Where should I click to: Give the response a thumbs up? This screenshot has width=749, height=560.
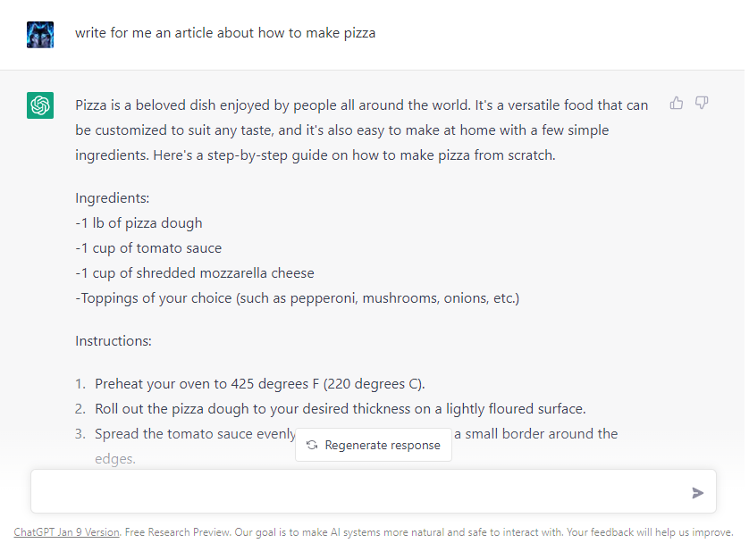676,103
